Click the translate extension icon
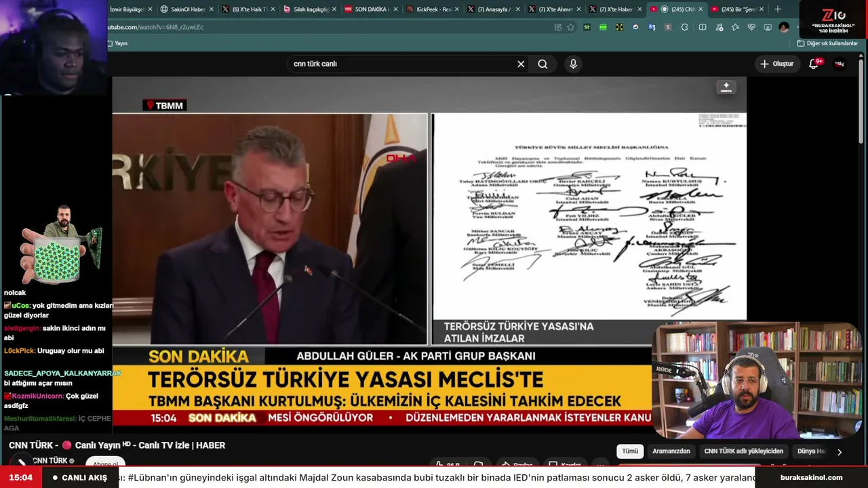Screen dimensions: 868x488 click(x=652, y=27)
